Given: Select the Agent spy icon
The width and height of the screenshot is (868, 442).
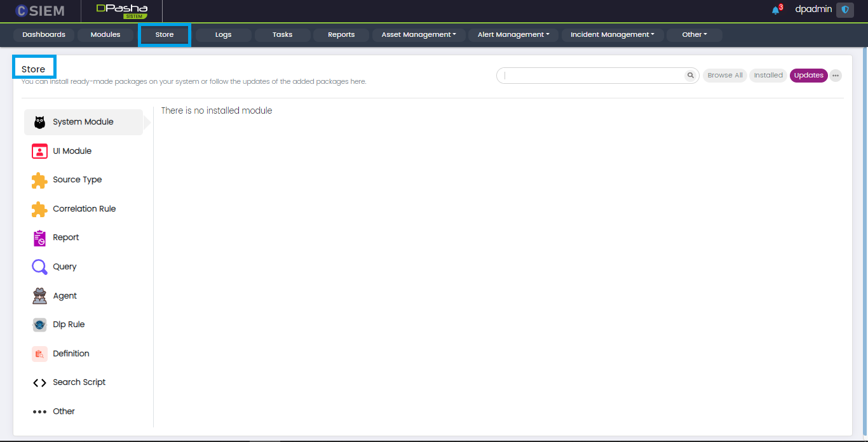Looking at the screenshot, I should pyautogui.click(x=39, y=296).
